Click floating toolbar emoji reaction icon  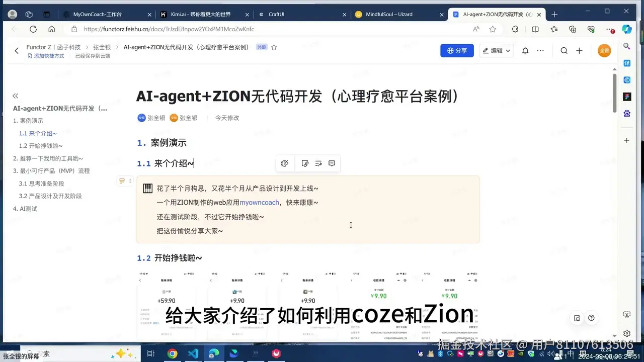coord(284,163)
